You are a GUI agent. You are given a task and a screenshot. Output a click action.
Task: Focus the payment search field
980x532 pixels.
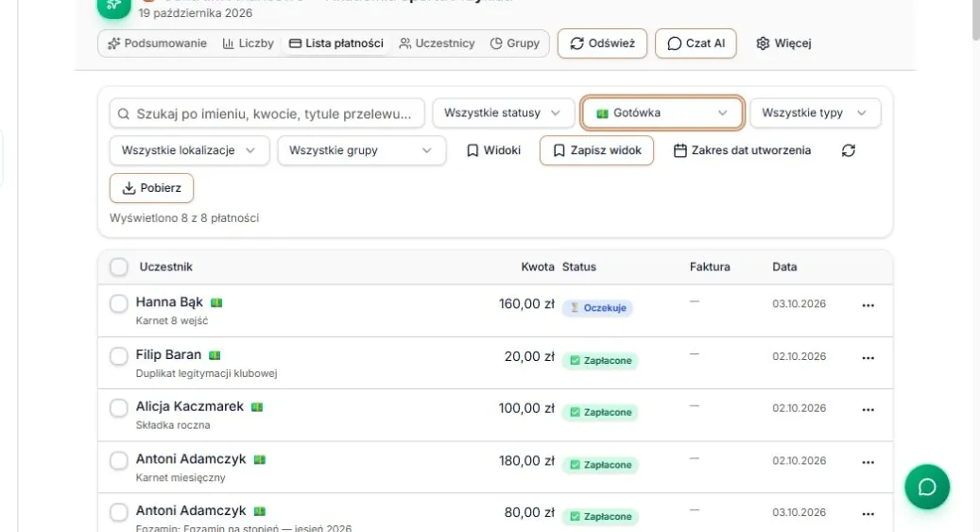click(x=266, y=113)
